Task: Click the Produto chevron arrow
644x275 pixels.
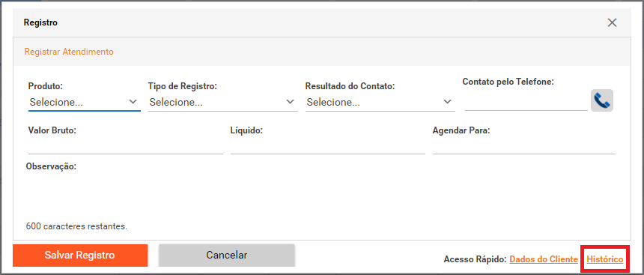Action: [133, 101]
